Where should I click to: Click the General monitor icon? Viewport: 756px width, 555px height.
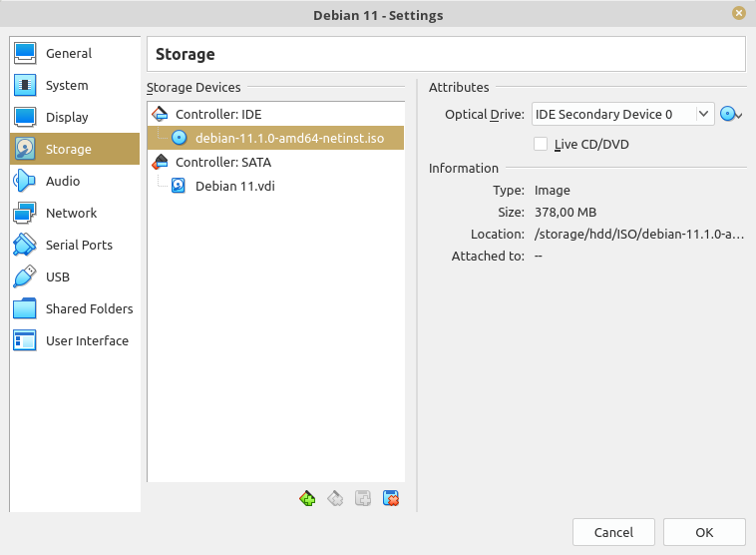[x=25, y=53]
